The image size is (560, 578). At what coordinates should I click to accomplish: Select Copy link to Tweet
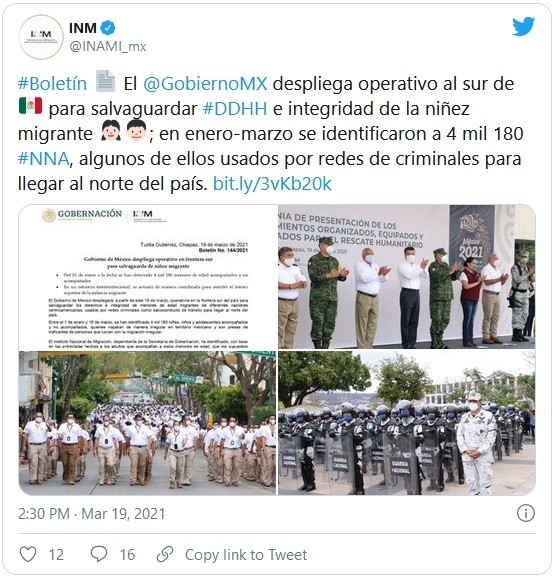[x=246, y=554]
